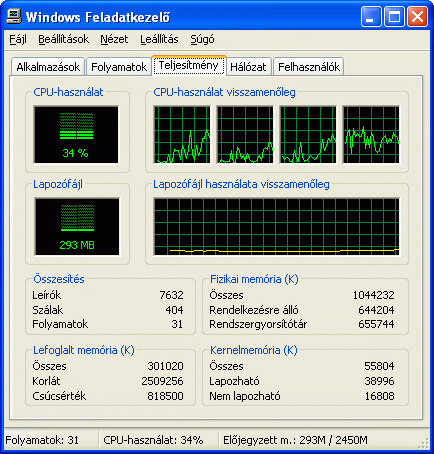Image resolution: width=434 pixels, height=454 pixels.
Task: Switch to the Felhasználók tab
Action: tap(309, 67)
